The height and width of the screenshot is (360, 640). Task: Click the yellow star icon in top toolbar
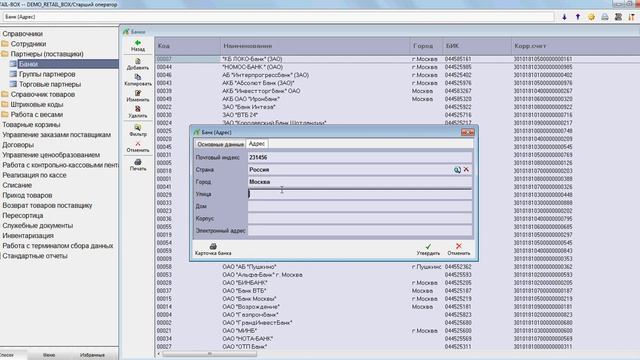pyautogui.click(x=591, y=17)
